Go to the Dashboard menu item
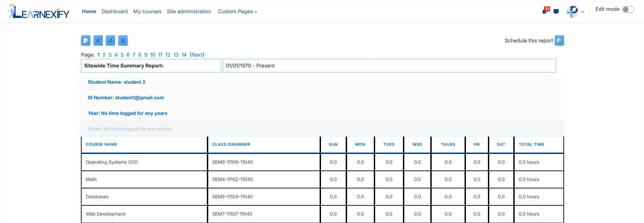This screenshot has width=644, height=223. 115,12
